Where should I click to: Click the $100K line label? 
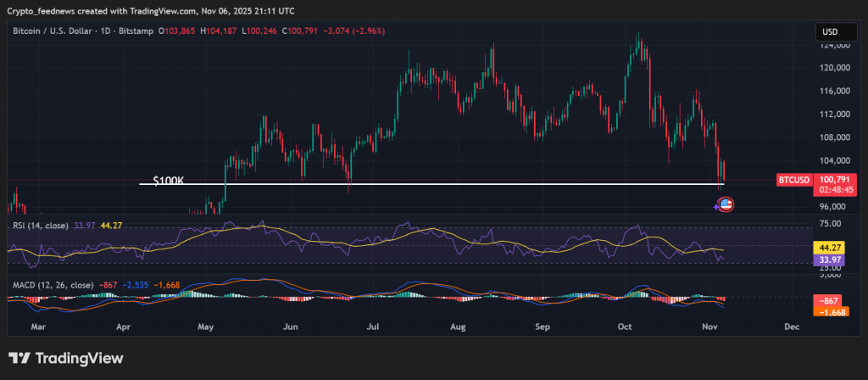pos(169,181)
